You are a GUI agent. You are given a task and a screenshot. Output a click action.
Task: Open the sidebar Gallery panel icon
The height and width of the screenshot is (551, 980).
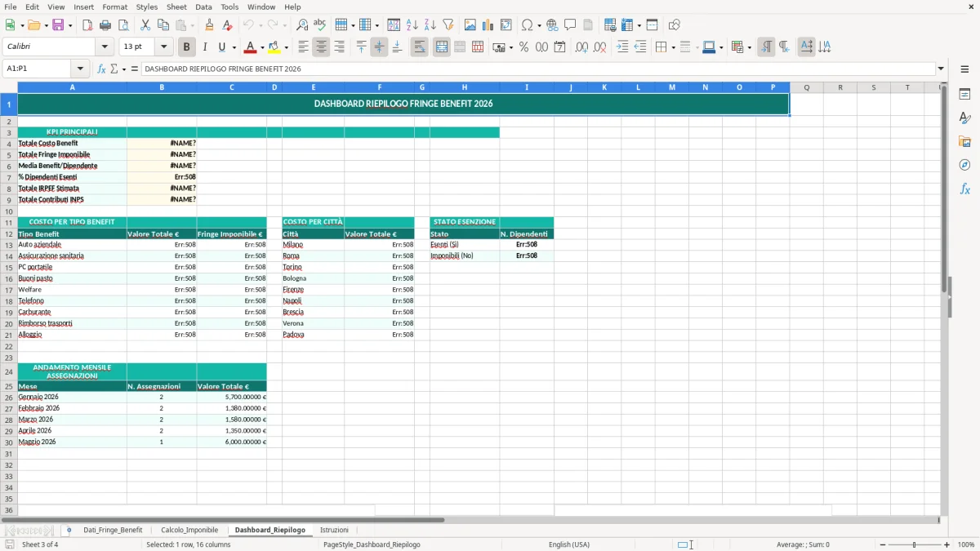click(964, 142)
